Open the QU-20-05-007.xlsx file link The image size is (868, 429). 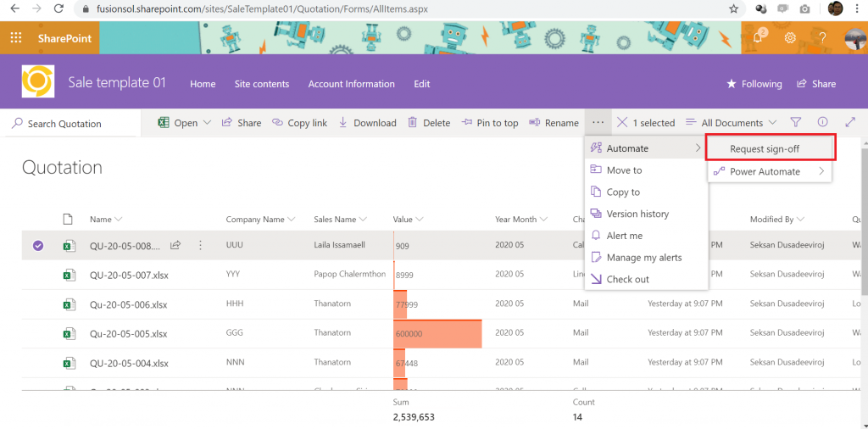129,275
